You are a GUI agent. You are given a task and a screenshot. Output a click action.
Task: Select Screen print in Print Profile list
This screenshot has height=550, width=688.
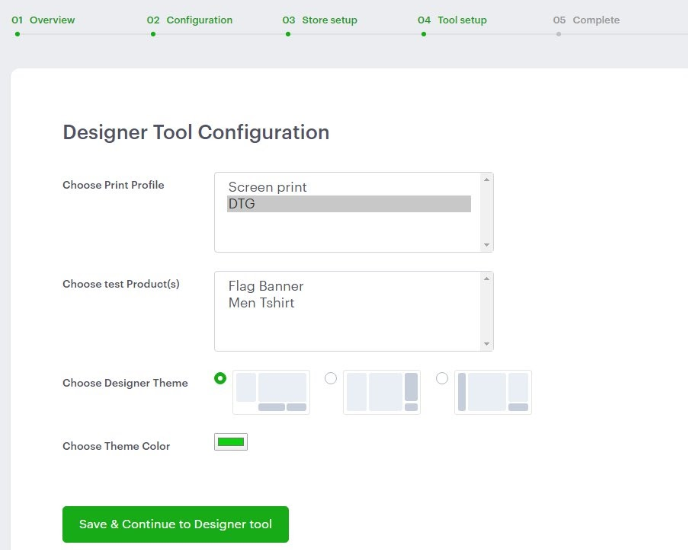point(267,187)
